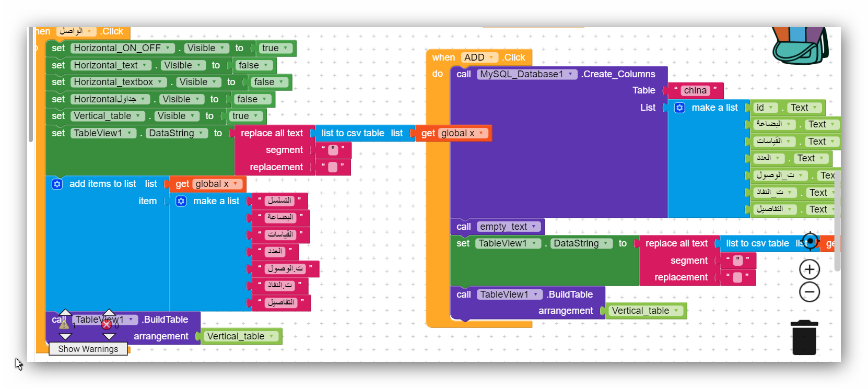Open the ت_النفاذ component dropdown
The image size is (868, 389).
[775, 193]
